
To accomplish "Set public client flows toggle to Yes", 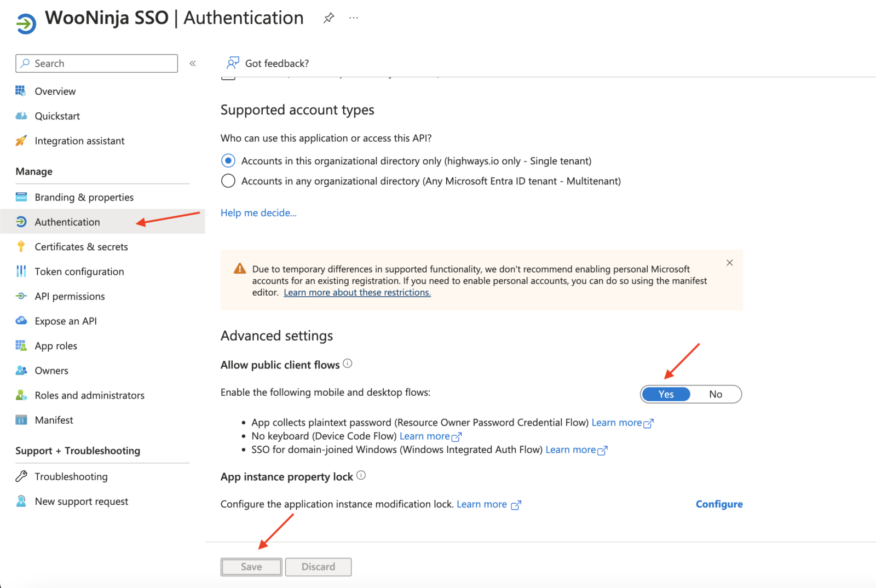I will pyautogui.click(x=666, y=394).
